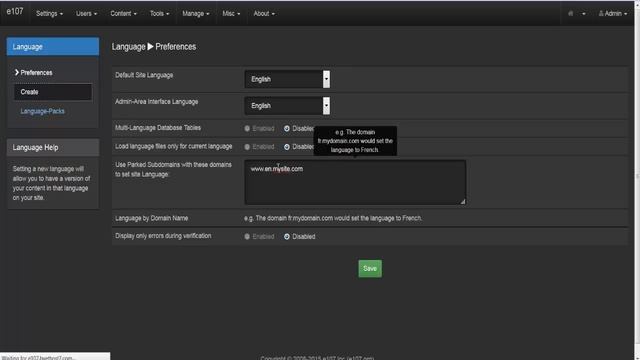The width and height of the screenshot is (640, 360).
Task: Open the Language-Packs link
Action: pyautogui.click(x=42, y=111)
